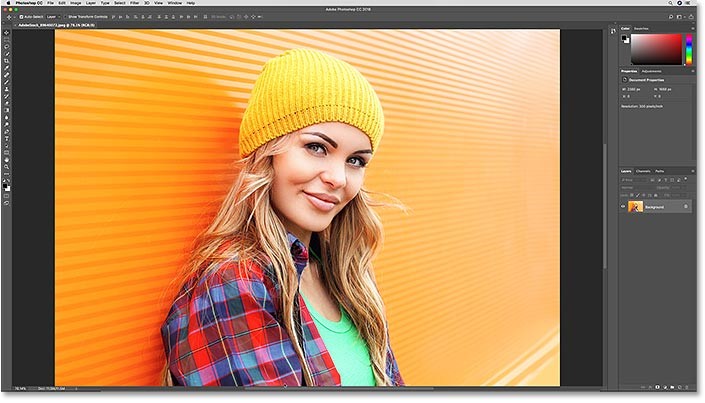Open the Auto-Select Layer dropdown
The height and width of the screenshot is (403, 705).
point(54,17)
